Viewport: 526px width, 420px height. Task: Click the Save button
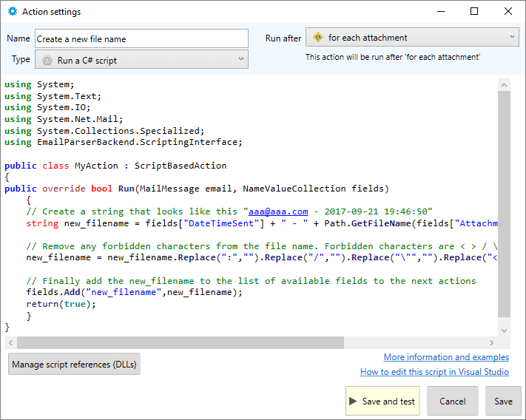point(503,401)
